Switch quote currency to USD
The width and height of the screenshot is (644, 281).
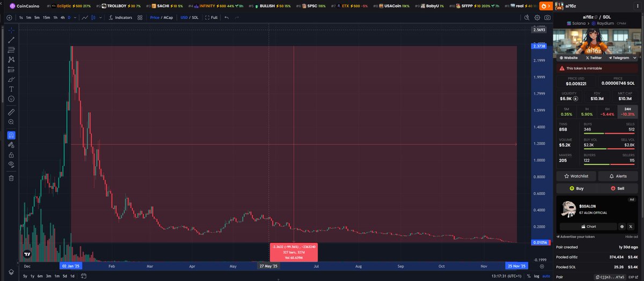coord(184,17)
